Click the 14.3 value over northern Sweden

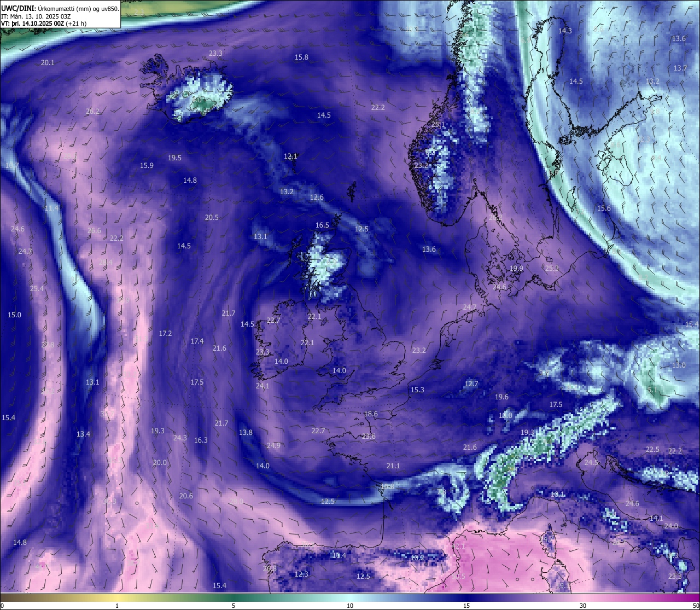[565, 31]
